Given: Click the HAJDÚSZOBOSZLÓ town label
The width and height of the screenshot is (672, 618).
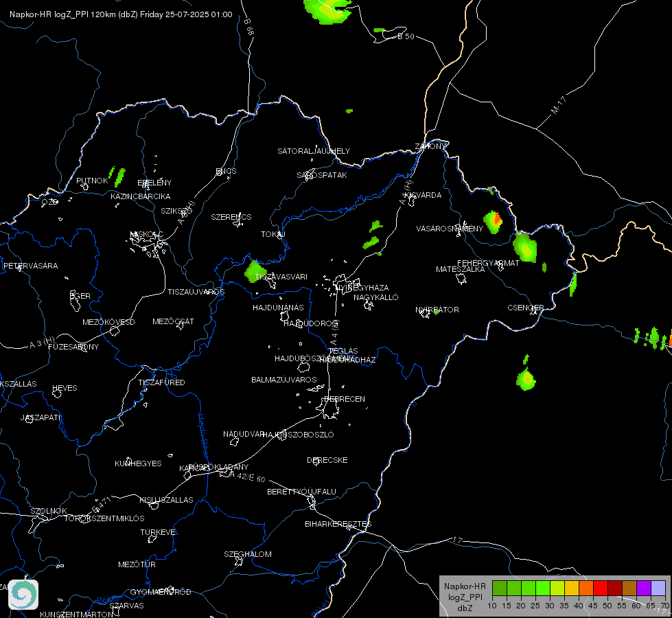Looking at the screenshot, I should pyautogui.click(x=299, y=435).
